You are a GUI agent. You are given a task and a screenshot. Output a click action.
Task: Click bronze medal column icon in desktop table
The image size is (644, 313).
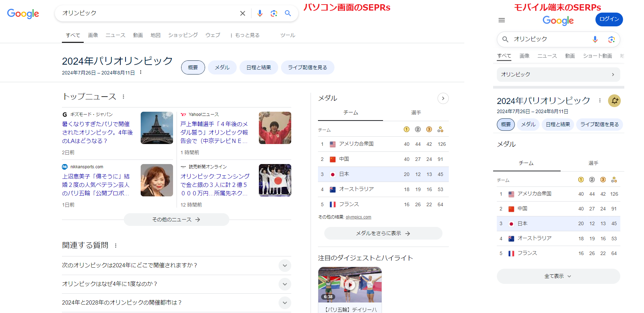click(x=429, y=129)
